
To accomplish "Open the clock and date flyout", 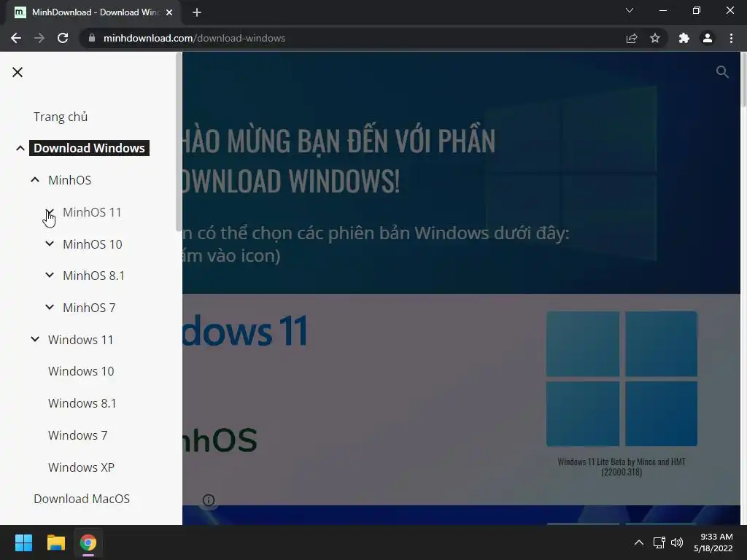I will (x=713, y=542).
